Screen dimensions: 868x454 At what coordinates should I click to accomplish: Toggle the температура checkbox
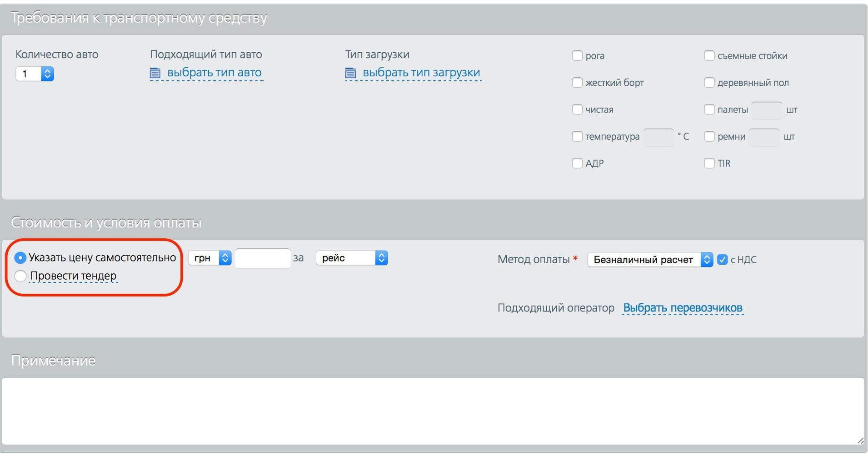(577, 136)
